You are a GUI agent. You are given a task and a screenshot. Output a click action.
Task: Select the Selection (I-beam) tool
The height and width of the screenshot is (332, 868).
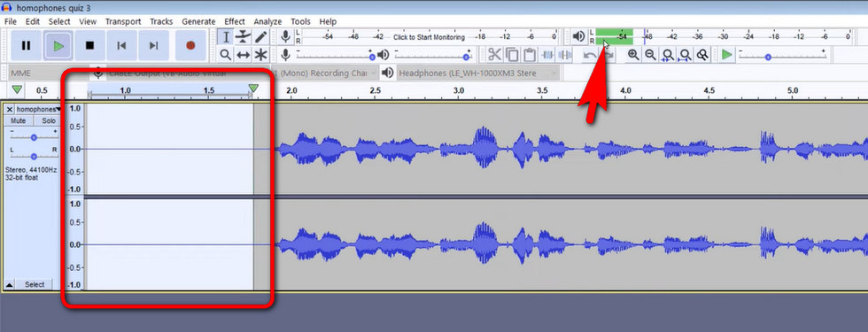[x=225, y=37]
